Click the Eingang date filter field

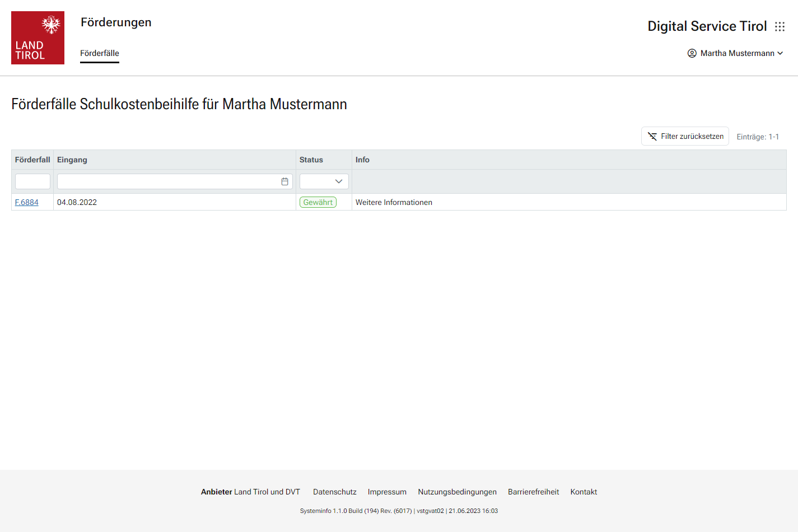pos(168,181)
